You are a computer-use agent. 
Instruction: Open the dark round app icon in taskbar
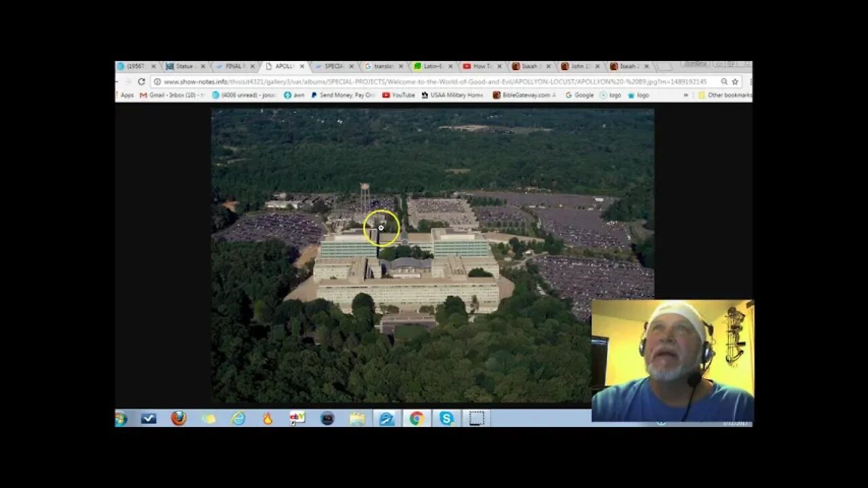click(x=328, y=418)
